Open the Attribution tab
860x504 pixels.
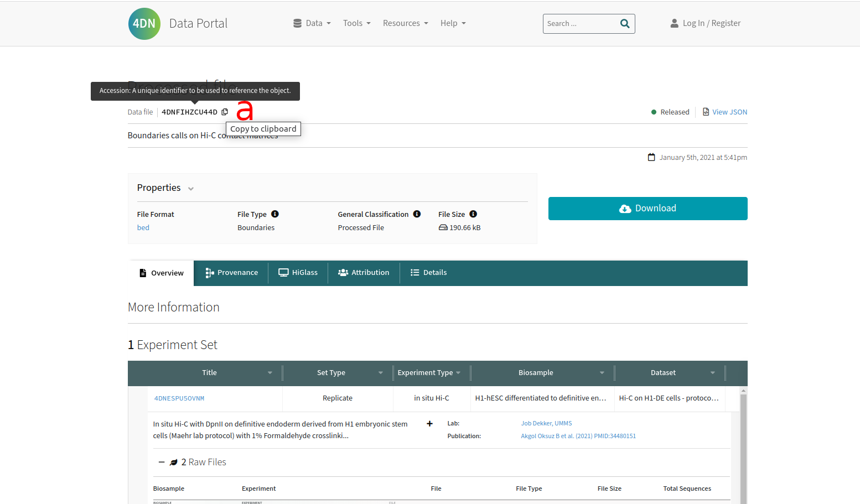point(364,273)
